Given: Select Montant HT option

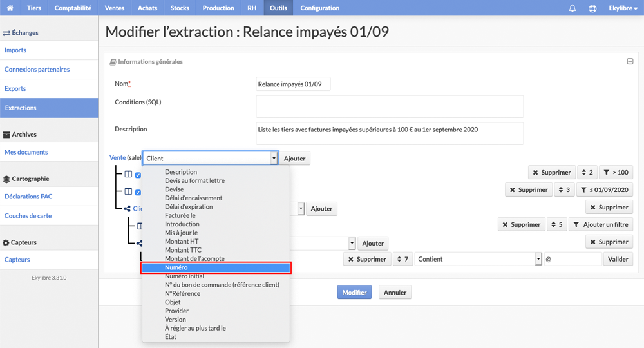Looking at the screenshot, I should click(x=182, y=241).
